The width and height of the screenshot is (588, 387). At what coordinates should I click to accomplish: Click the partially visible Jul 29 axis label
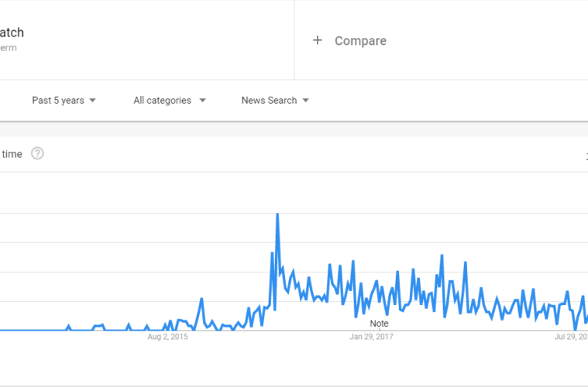pos(571,337)
